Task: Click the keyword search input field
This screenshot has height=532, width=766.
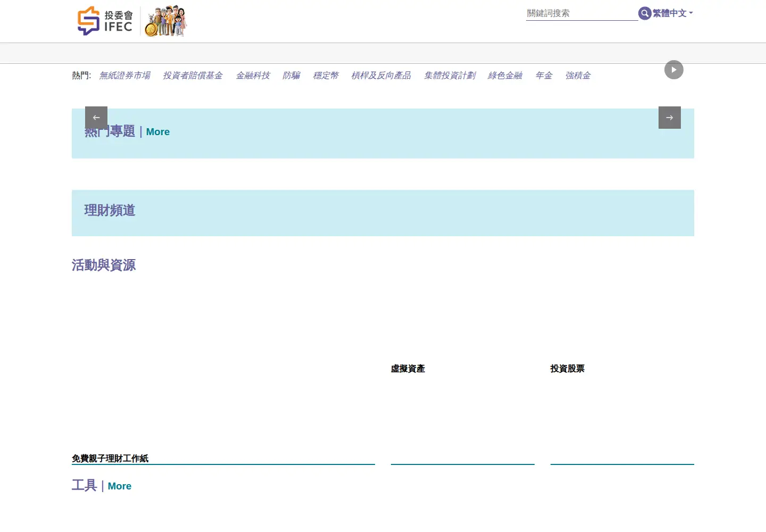Action: coord(582,13)
